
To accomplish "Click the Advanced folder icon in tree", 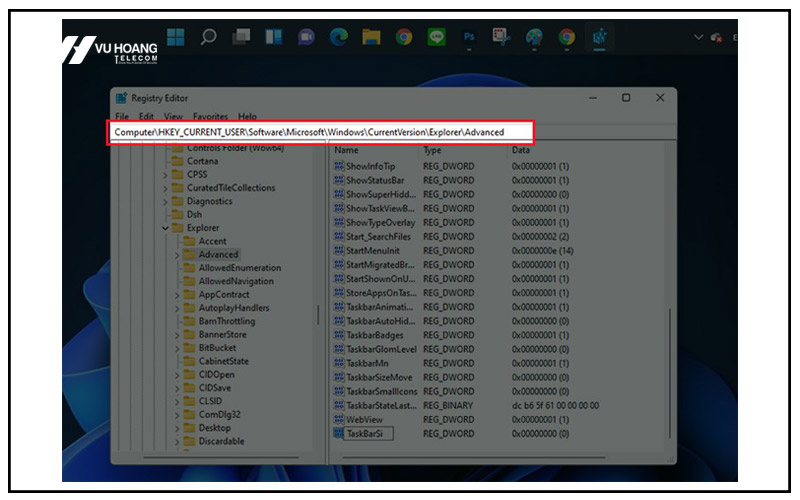I will [189, 255].
